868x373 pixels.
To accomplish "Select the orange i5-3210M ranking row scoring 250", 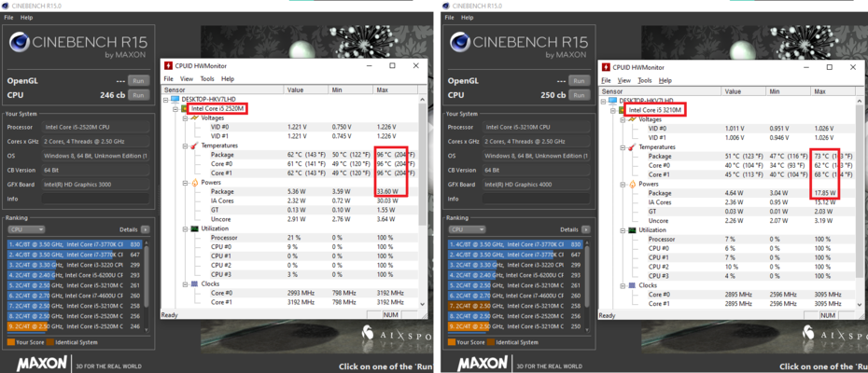I will [515, 326].
